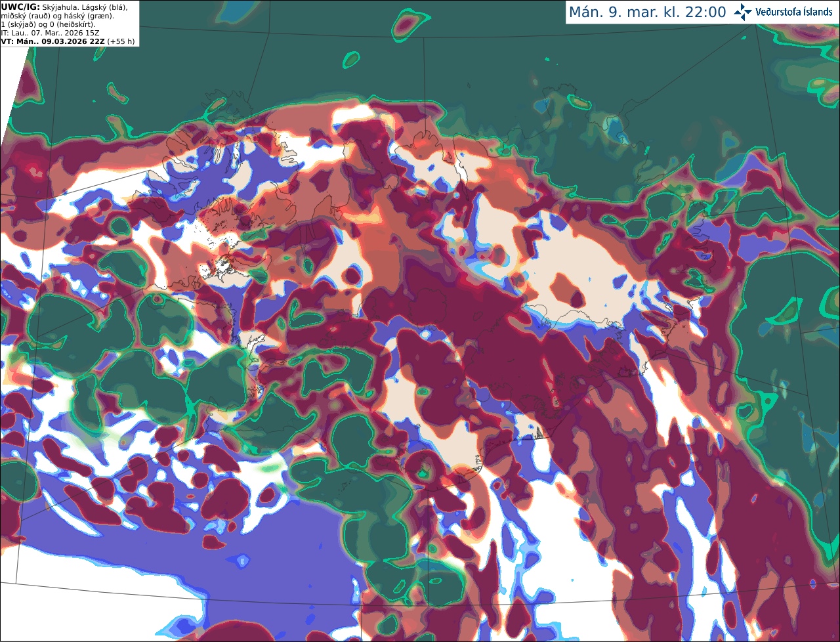
Task: Click the 'VT: Mán.. 09.03.2026 22Z (+55 h)' line
Action: (68, 41)
